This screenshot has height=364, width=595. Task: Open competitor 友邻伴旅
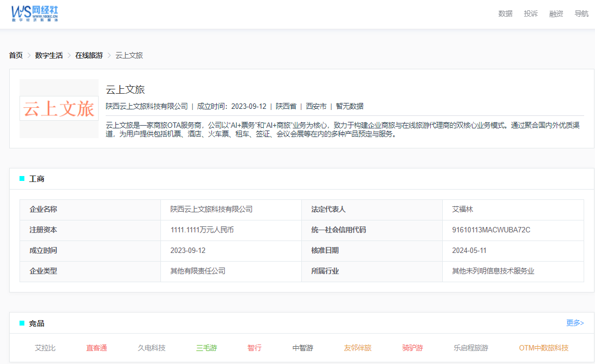pyautogui.click(x=358, y=348)
